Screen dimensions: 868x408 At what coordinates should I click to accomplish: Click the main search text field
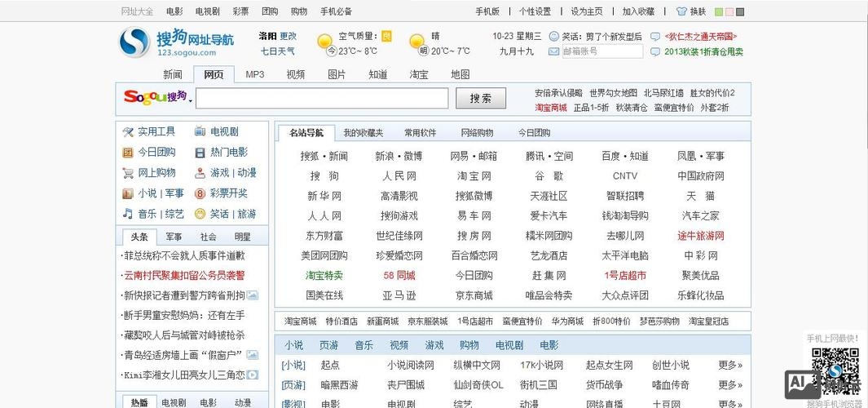point(322,99)
